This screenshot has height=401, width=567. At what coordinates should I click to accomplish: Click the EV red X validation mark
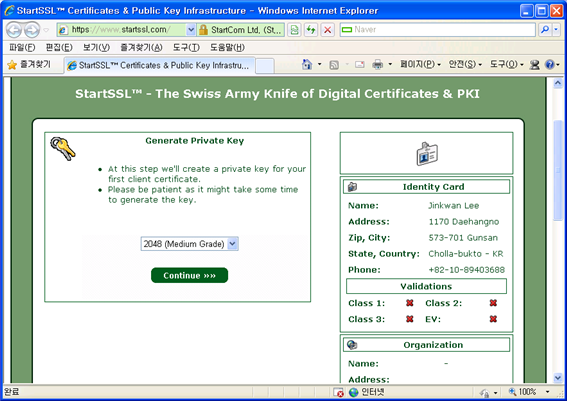click(x=493, y=319)
